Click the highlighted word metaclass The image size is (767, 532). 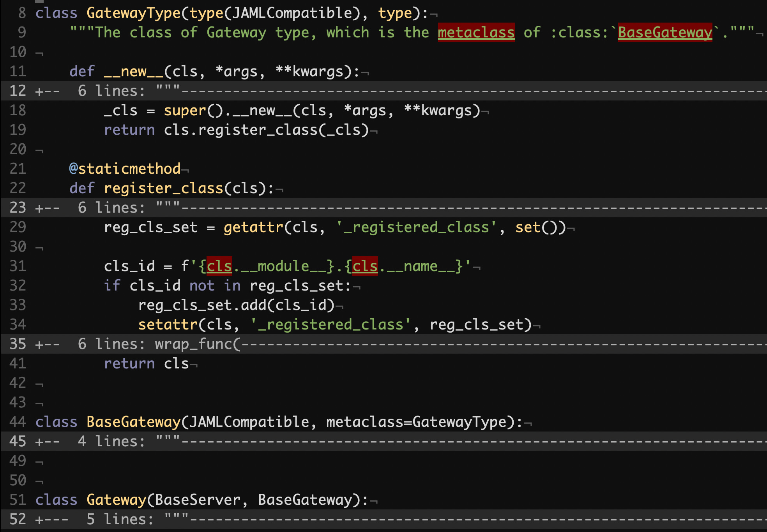[476, 32]
